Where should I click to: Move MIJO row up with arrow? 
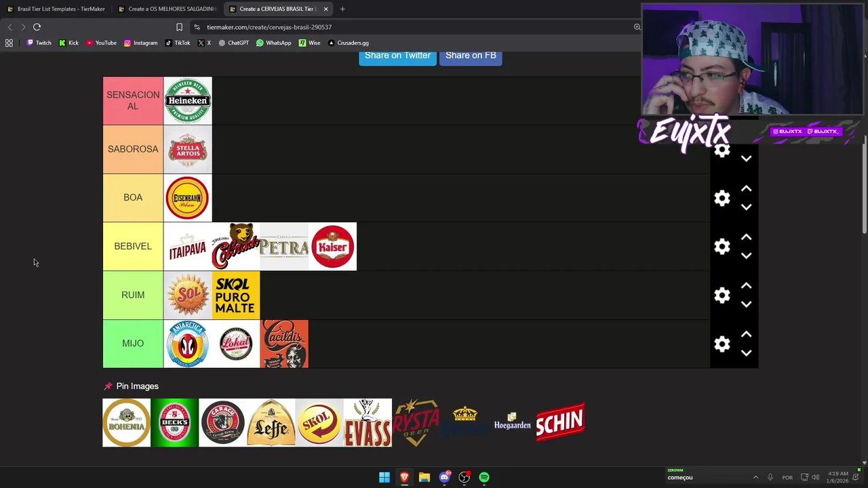coord(746,334)
